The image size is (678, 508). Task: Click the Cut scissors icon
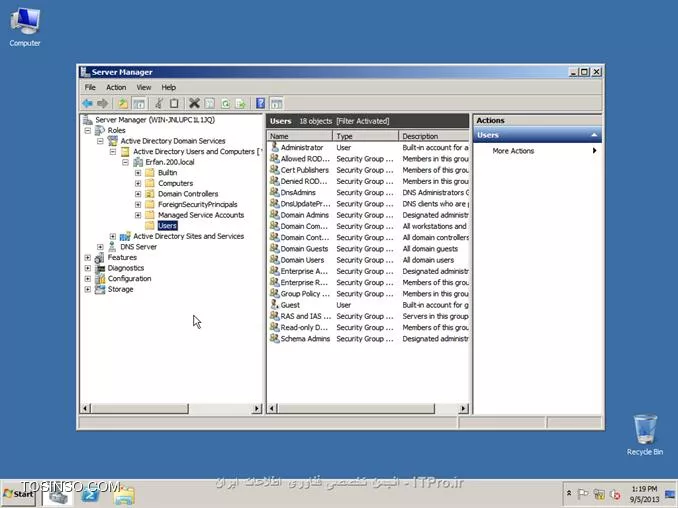pos(159,103)
